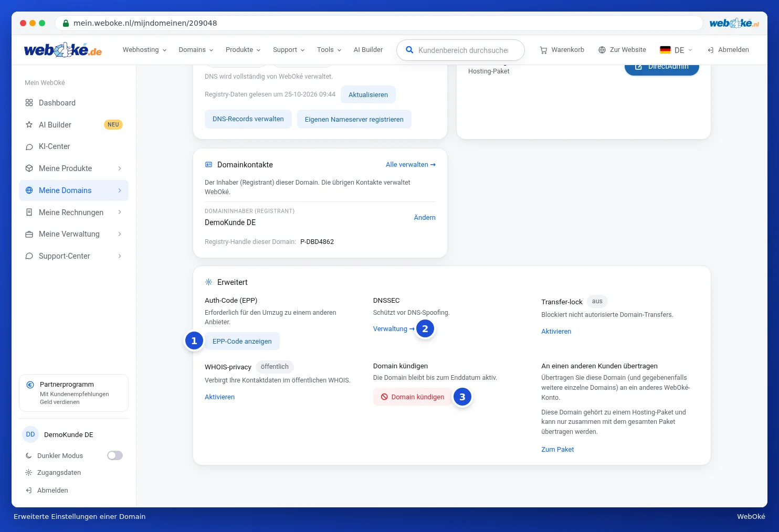Open the Domains dropdown menu
This screenshot has width=779, height=532.
196,50
